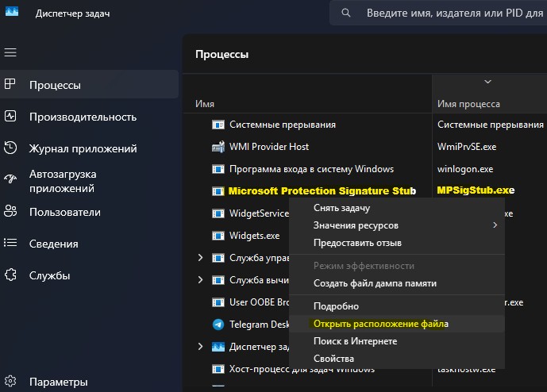Click the Хост-процесс для задач Windows icon
Screen dimensions: 547x392
218,369
